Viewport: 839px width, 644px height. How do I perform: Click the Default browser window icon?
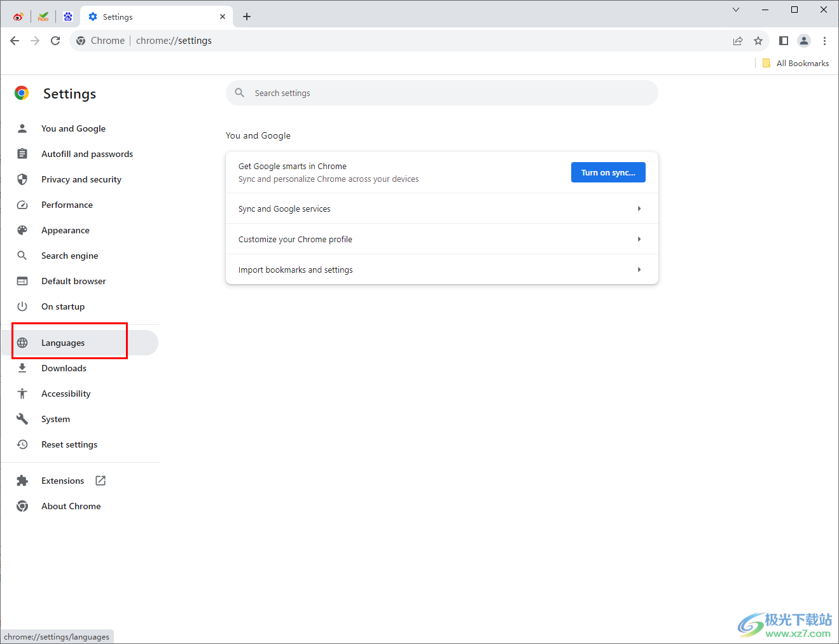22,281
